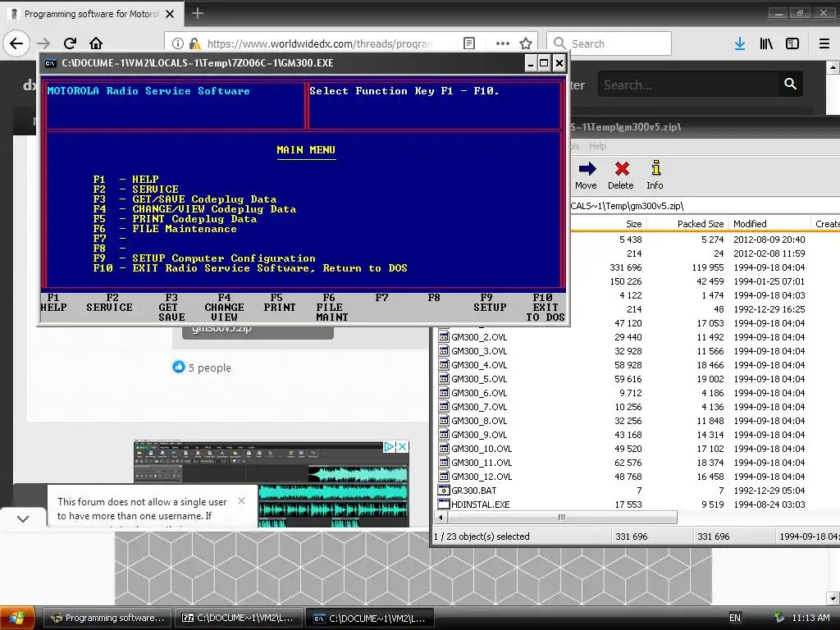Click the forum search magnifier icon
Viewport: 840px width, 630px height.
pos(790,84)
